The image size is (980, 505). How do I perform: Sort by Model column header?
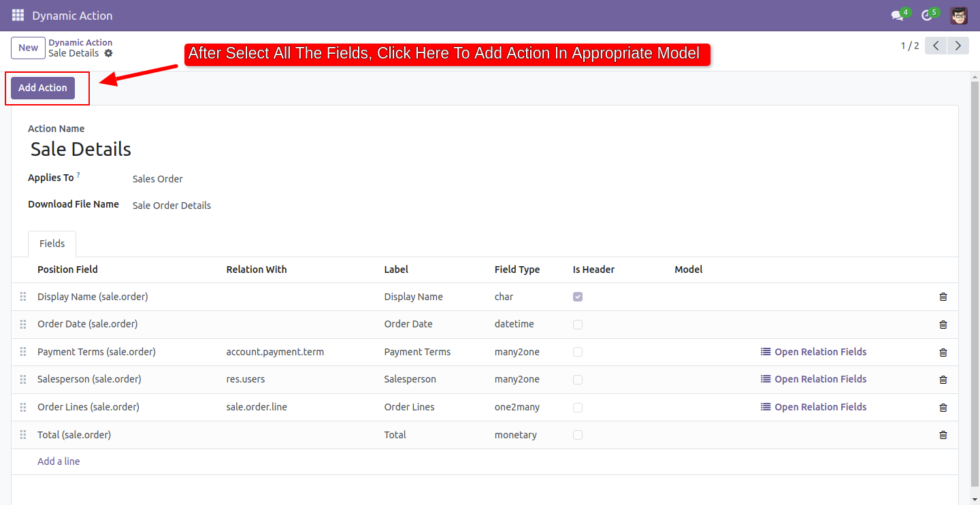pyautogui.click(x=689, y=270)
